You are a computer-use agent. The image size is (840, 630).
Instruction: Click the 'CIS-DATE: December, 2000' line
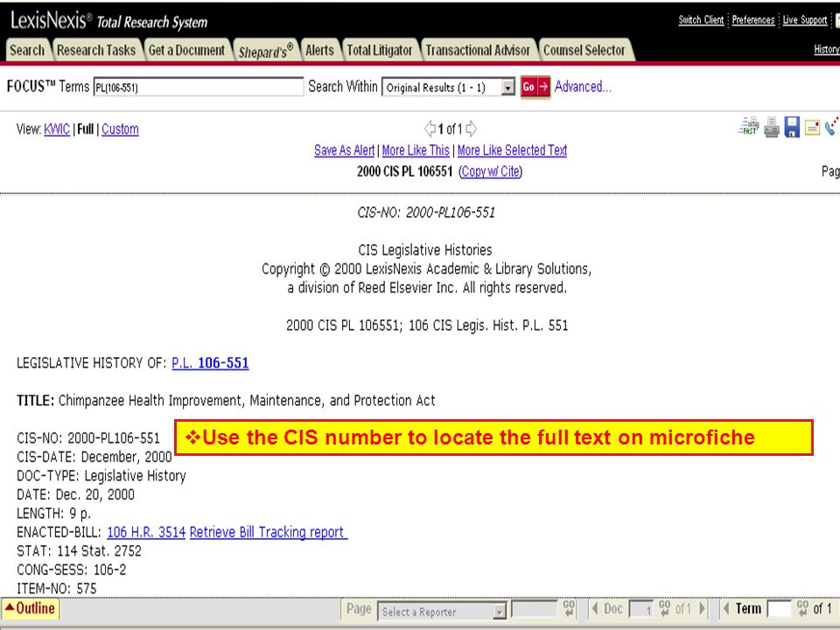point(94,457)
